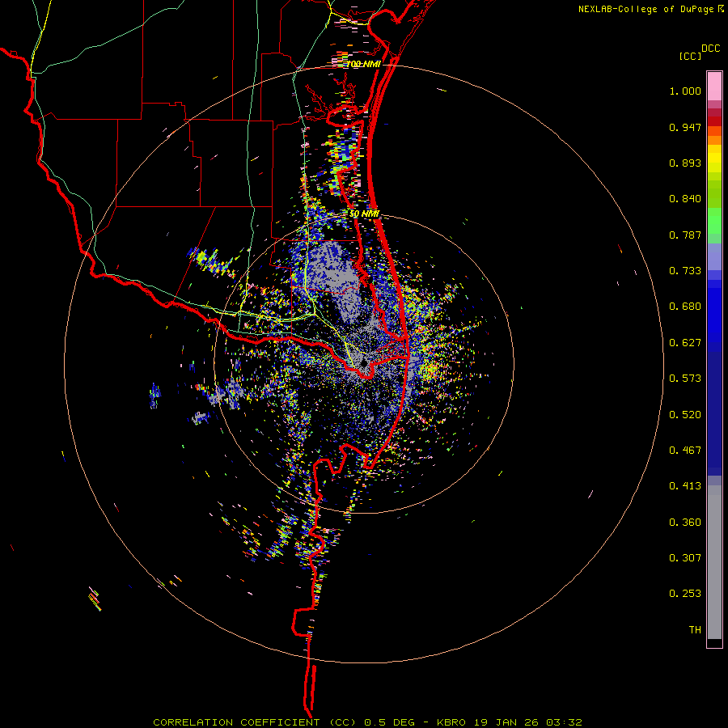Click the TH threshold label on legend

695,630
